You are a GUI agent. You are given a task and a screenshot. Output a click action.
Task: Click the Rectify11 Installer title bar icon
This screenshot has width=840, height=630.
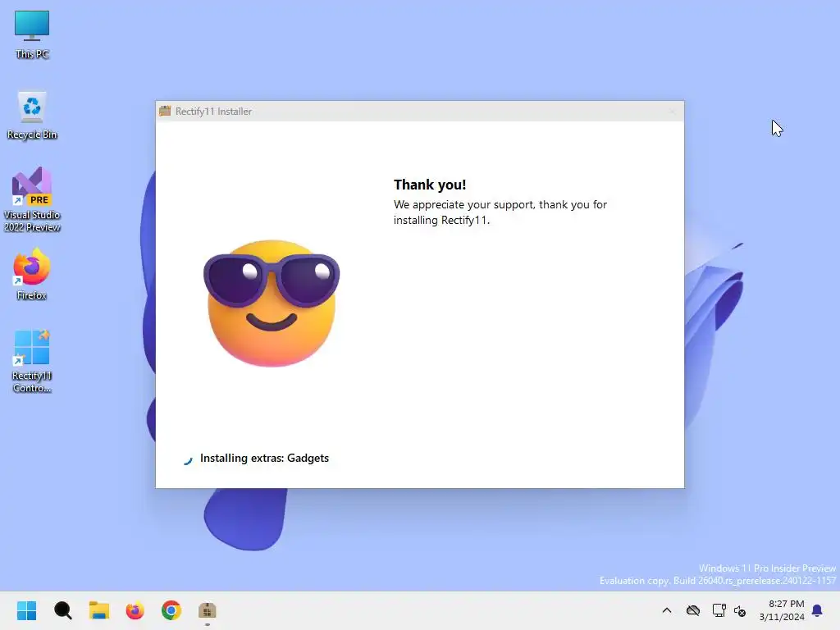click(x=165, y=111)
